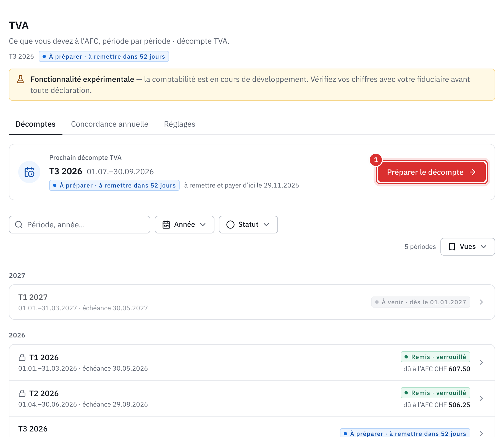The height and width of the screenshot is (437, 504).
Task: Click the Préparer le décompte button
Action: coord(432,172)
